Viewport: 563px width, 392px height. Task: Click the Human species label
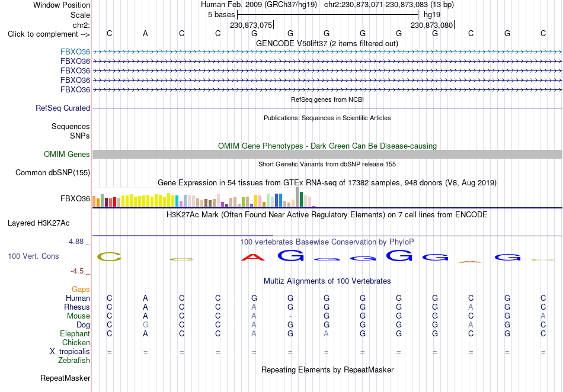pos(78,298)
